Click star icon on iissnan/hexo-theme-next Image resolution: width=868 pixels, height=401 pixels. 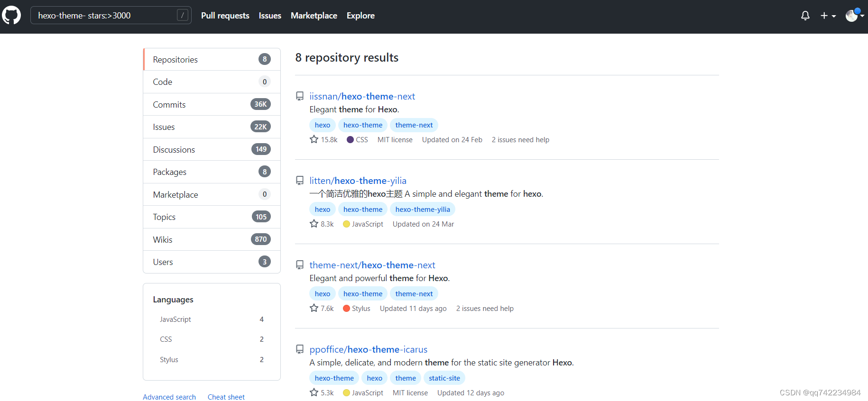pyautogui.click(x=314, y=139)
